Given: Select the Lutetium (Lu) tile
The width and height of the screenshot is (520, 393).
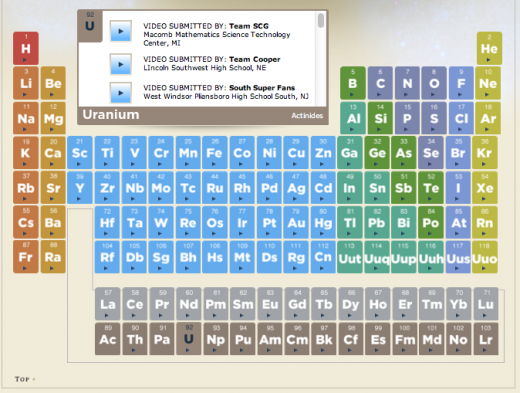Looking at the screenshot, I should pyautogui.click(x=486, y=304).
